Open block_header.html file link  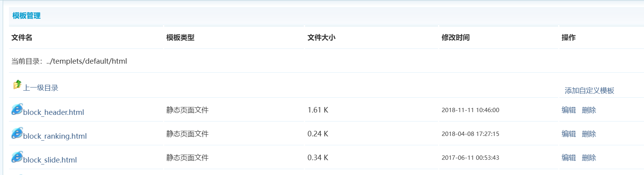[x=53, y=112]
